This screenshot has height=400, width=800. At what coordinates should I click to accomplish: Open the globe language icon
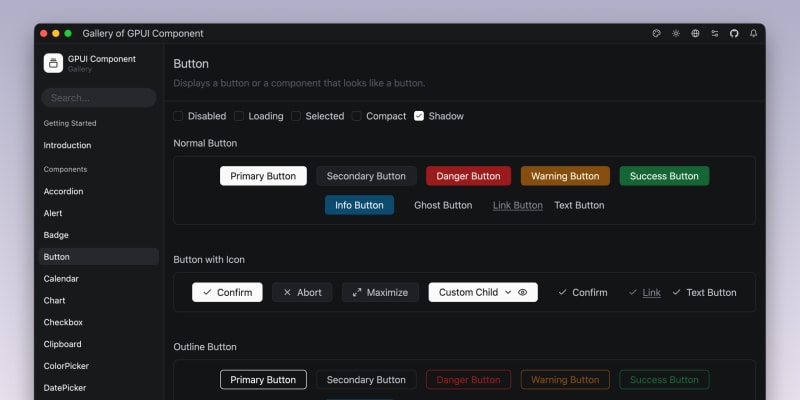tap(695, 33)
